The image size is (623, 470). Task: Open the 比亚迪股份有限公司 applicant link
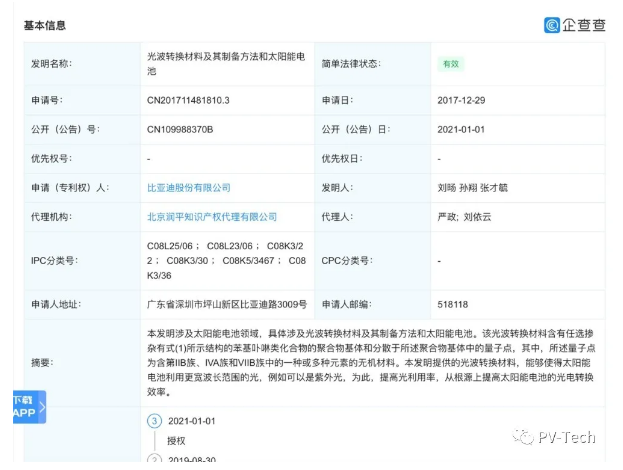pos(189,187)
